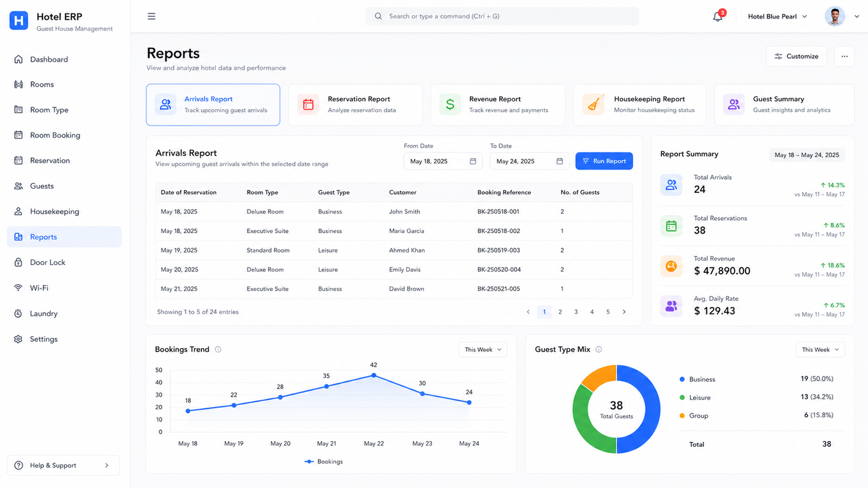Click the user profile avatar
Image resolution: width=868 pixels, height=488 pixels.
[x=835, y=16]
